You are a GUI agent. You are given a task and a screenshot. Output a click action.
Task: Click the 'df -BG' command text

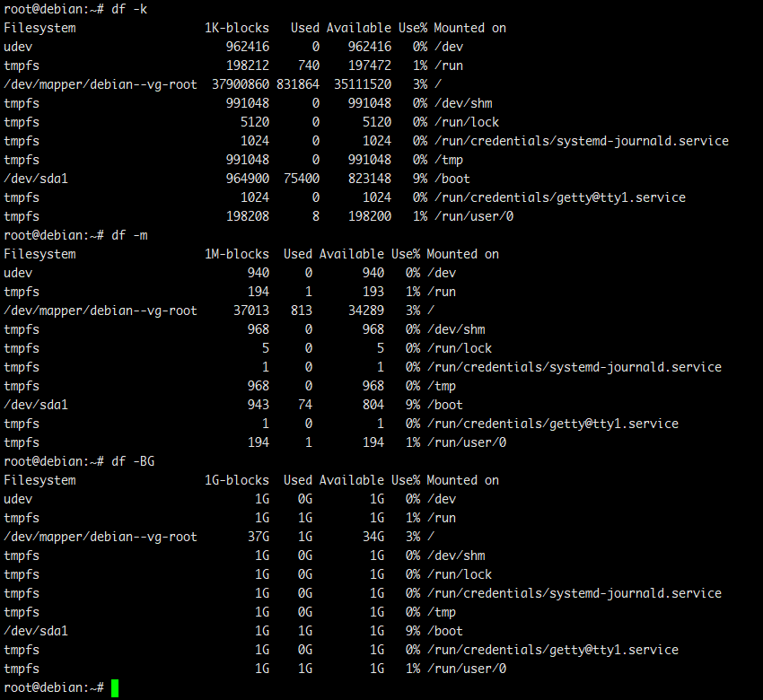(x=133, y=461)
